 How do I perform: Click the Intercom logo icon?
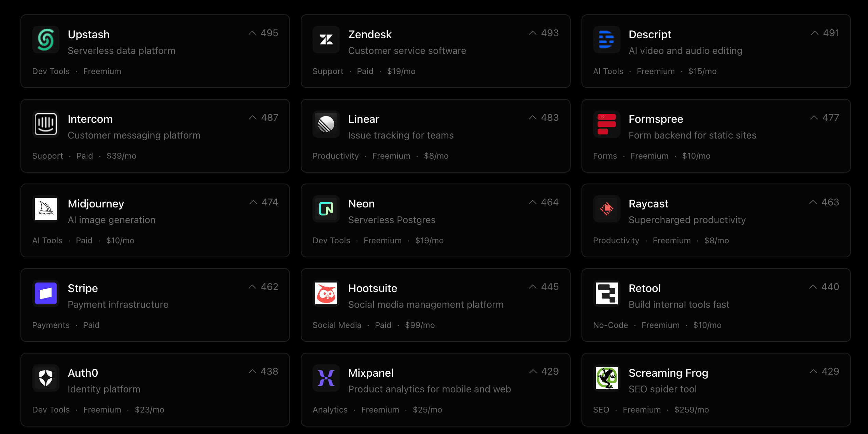[x=46, y=124]
